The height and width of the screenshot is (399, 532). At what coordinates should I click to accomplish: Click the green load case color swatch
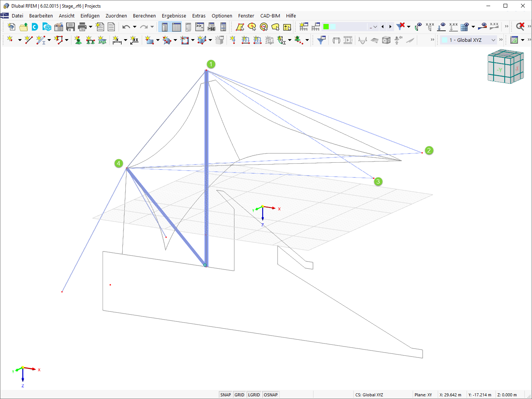point(326,27)
